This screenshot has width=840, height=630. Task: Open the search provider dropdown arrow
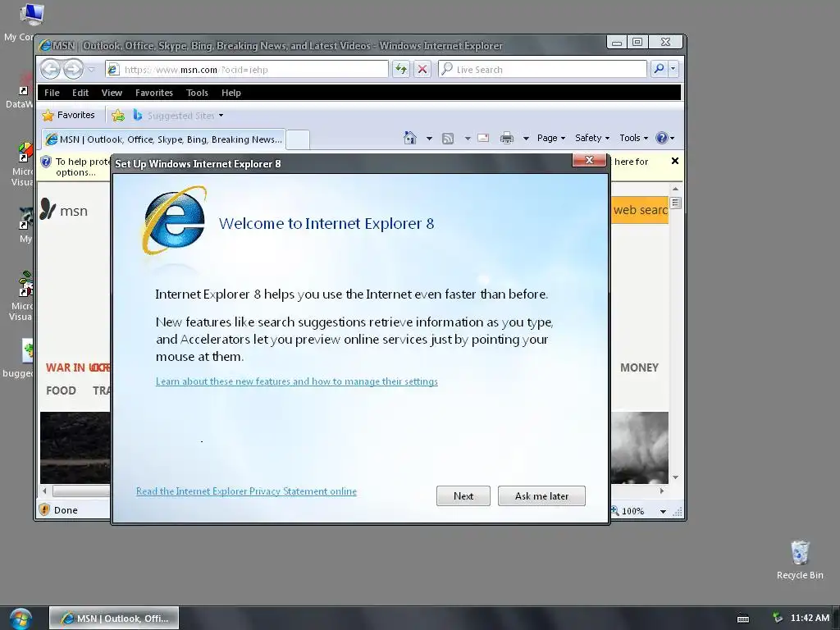pos(673,69)
